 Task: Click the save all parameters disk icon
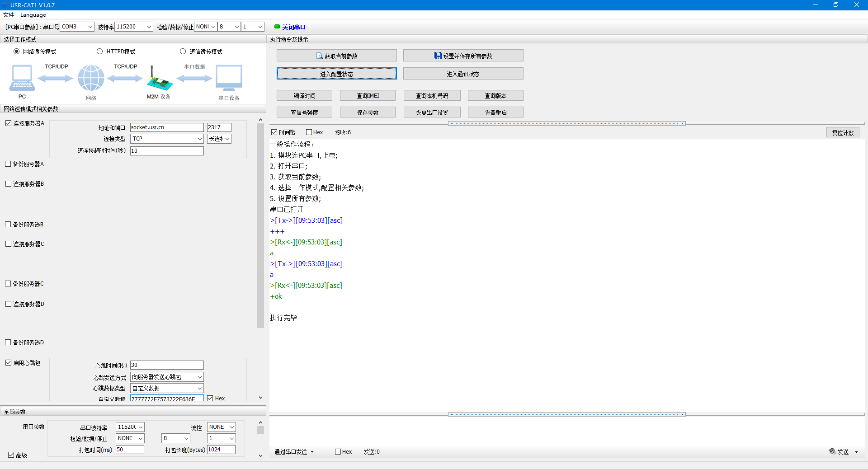[x=438, y=56]
